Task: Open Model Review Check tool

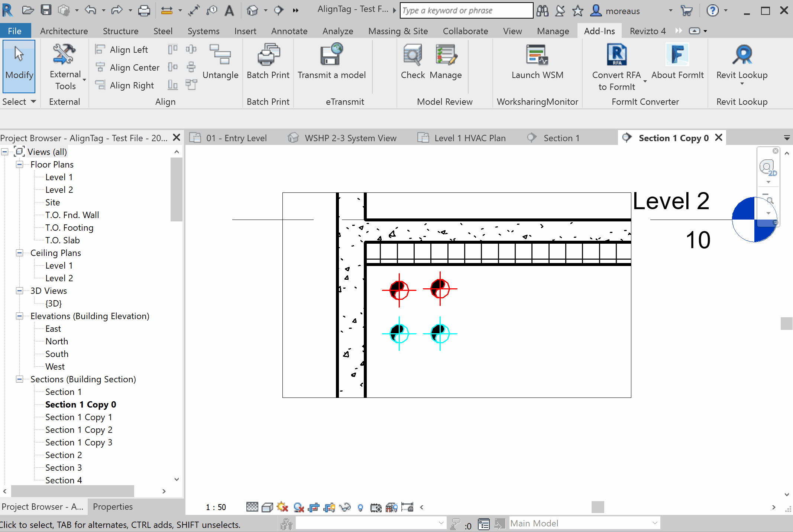Action: click(412, 55)
